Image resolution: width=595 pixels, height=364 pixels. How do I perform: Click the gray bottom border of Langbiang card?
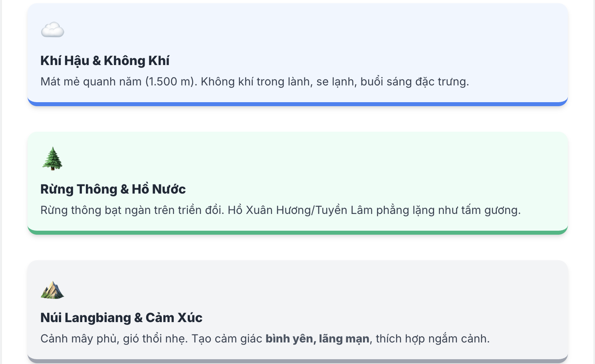click(x=297, y=361)
